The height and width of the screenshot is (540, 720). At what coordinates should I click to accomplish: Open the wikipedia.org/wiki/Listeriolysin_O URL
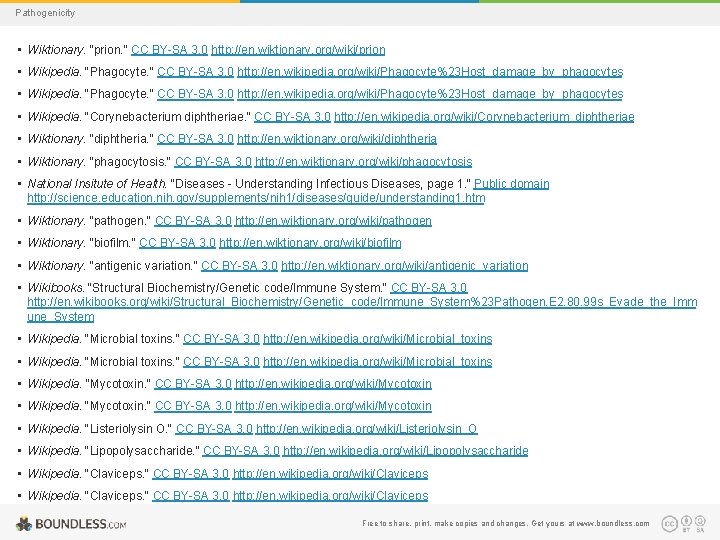366,429
